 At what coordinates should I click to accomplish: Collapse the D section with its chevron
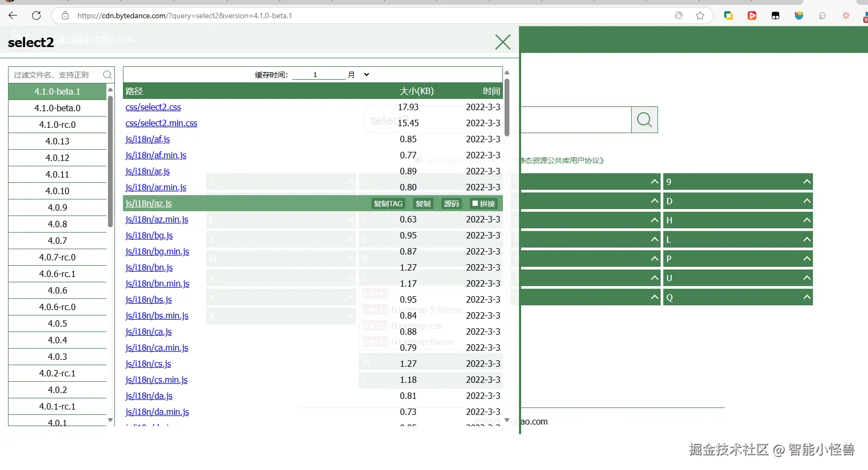tap(807, 201)
